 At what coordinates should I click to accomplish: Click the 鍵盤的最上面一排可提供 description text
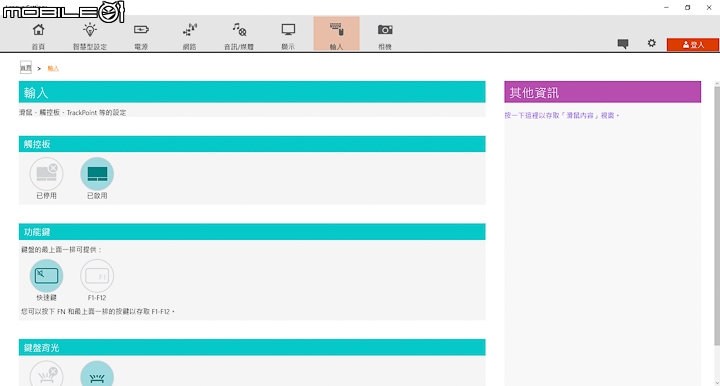tap(61, 250)
